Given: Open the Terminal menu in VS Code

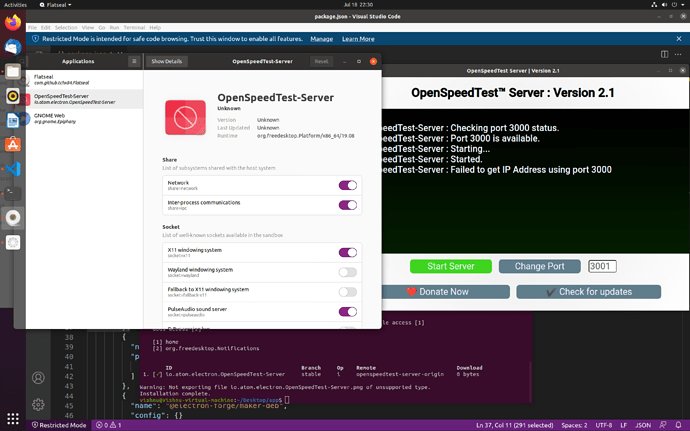Looking at the screenshot, I should (134, 27).
